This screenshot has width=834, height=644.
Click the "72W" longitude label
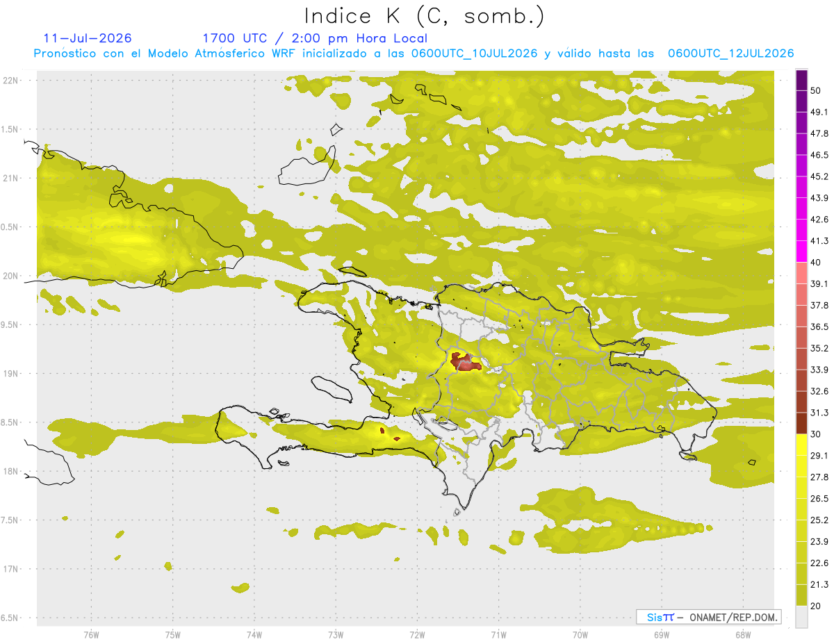(x=417, y=634)
